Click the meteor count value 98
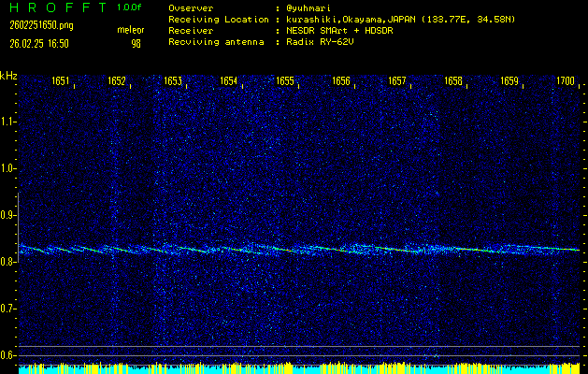 click(136, 43)
